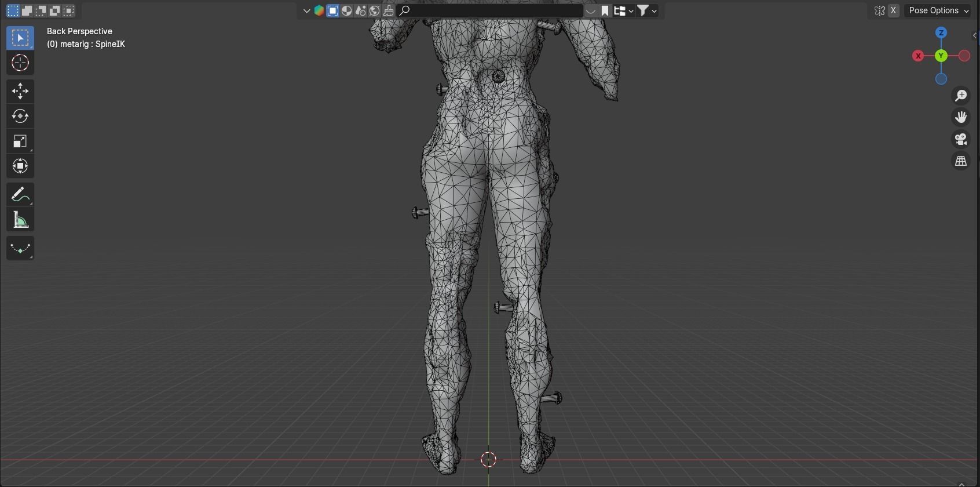
Task: Activate the 3D Cursor tool
Action: click(20, 63)
